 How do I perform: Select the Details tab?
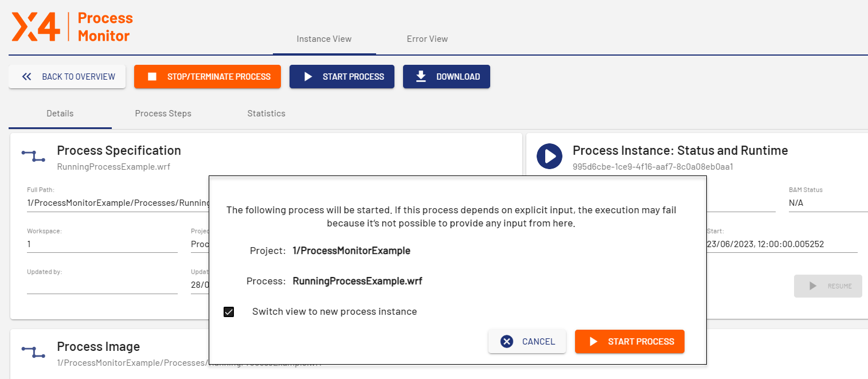click(60, 114)
